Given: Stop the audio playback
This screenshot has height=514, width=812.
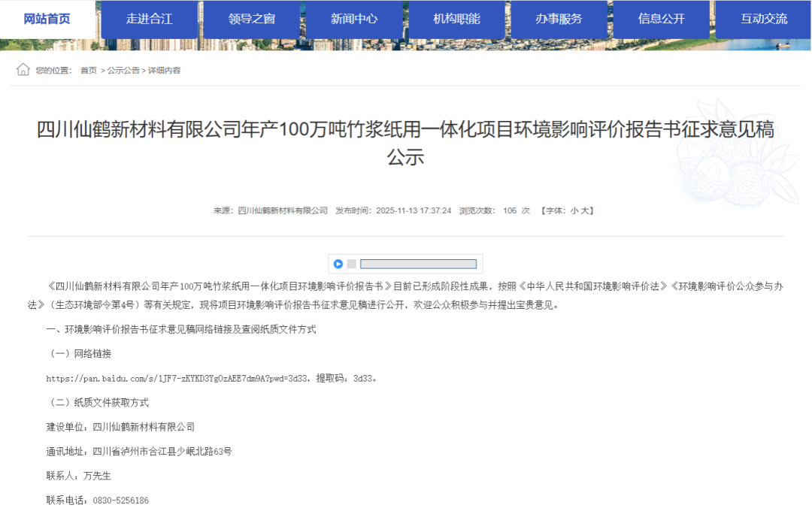Looking at the screenshot, I should point(351,264).
